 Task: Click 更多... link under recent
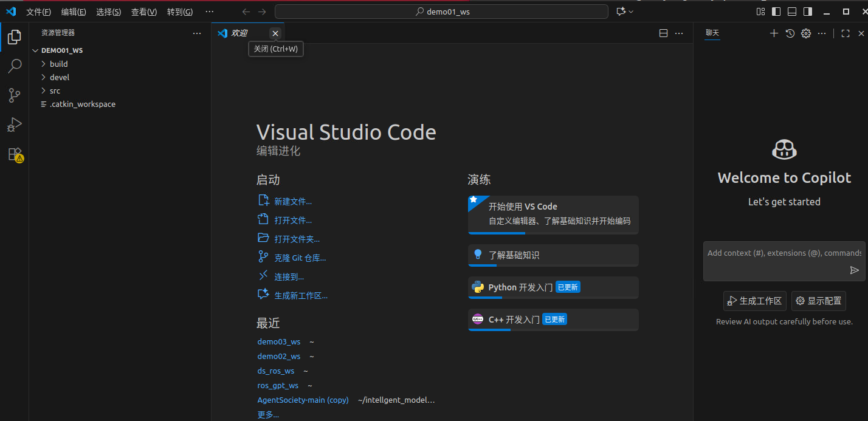tap(268, 414)
